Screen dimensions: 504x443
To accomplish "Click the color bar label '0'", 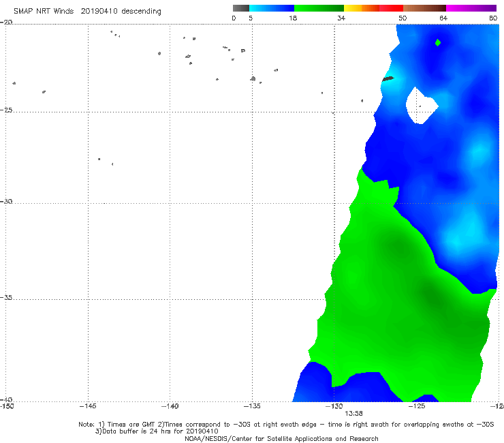I will click(234, 18).
